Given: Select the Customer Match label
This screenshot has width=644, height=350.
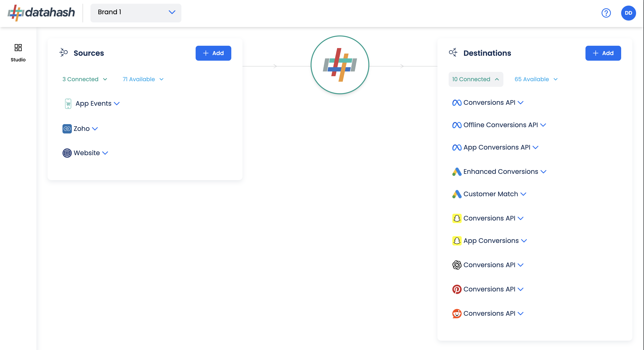Looking at the screenshot, I should pyautogui.click(x=491, y=194).
